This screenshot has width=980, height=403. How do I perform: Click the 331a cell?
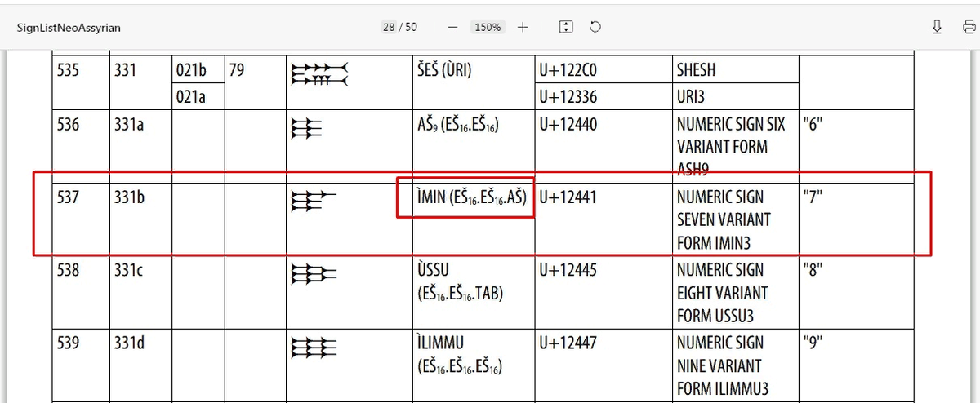(x=128, y=125)
